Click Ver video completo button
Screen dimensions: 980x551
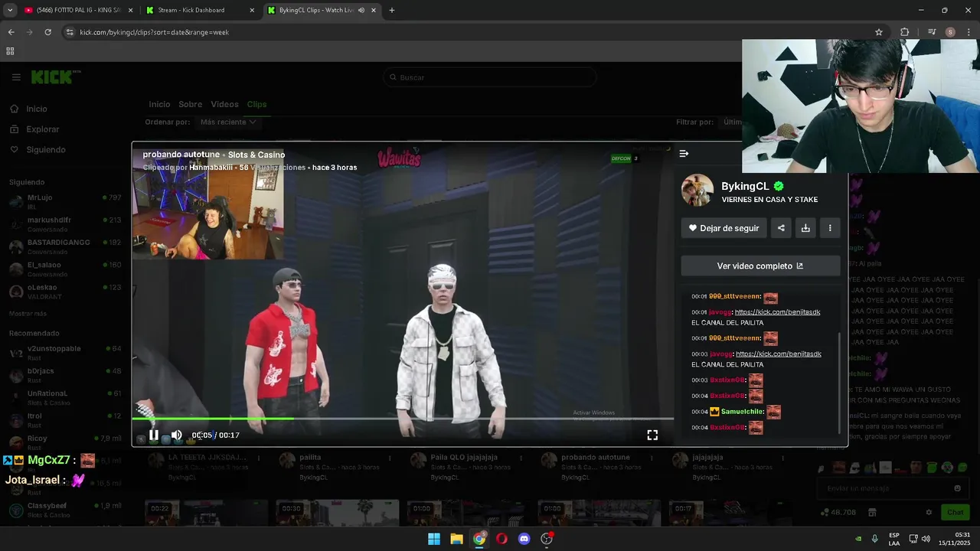(x=760, y=266)
